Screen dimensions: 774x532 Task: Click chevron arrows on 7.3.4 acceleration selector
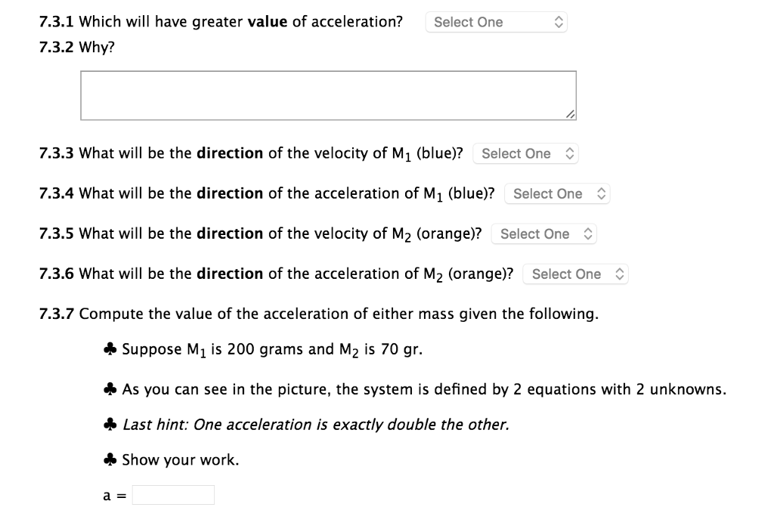point(601,193)
